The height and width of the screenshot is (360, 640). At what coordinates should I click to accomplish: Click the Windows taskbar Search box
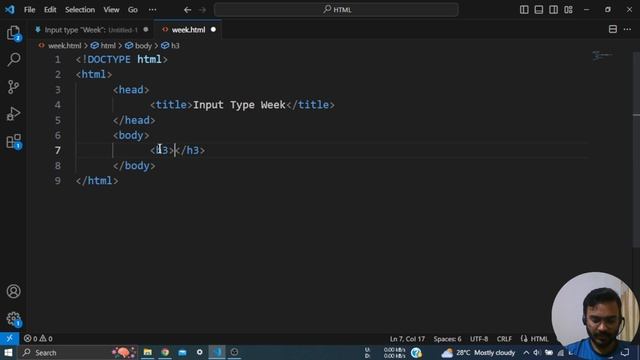(78, 352)
